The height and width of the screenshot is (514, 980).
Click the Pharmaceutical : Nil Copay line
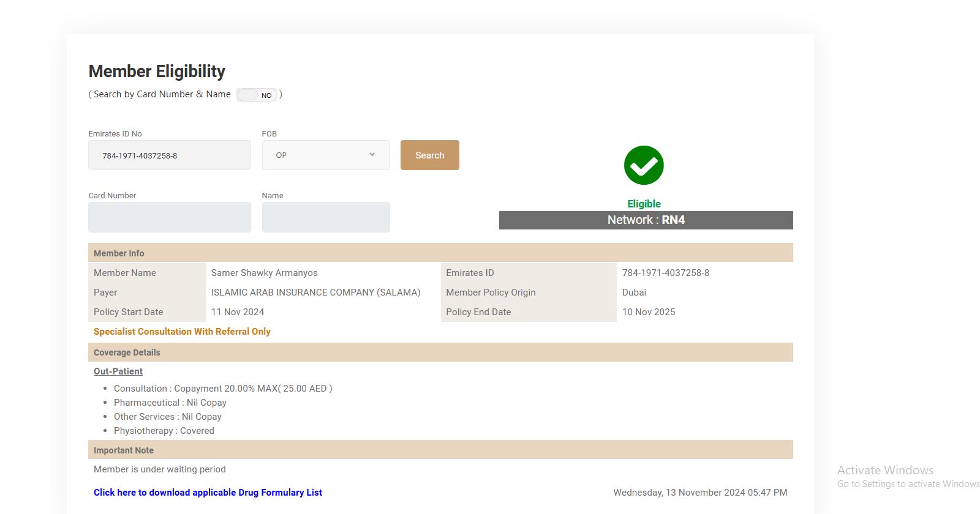pyautogui.click(x=170, y=403)
